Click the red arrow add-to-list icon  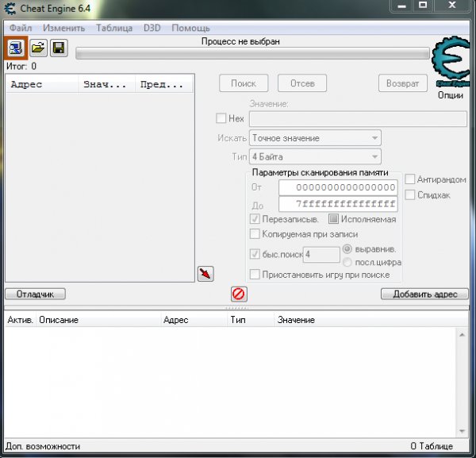(205, 274)
